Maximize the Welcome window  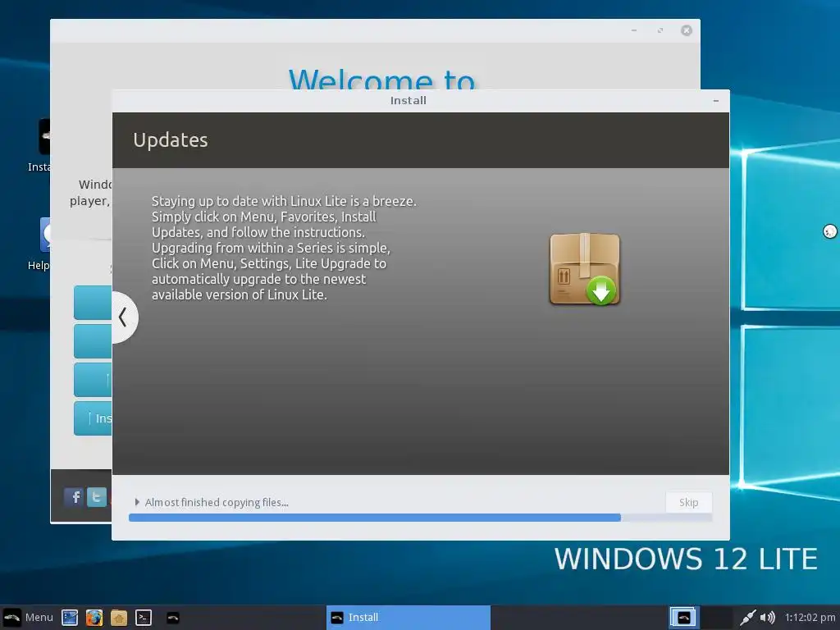660,30
